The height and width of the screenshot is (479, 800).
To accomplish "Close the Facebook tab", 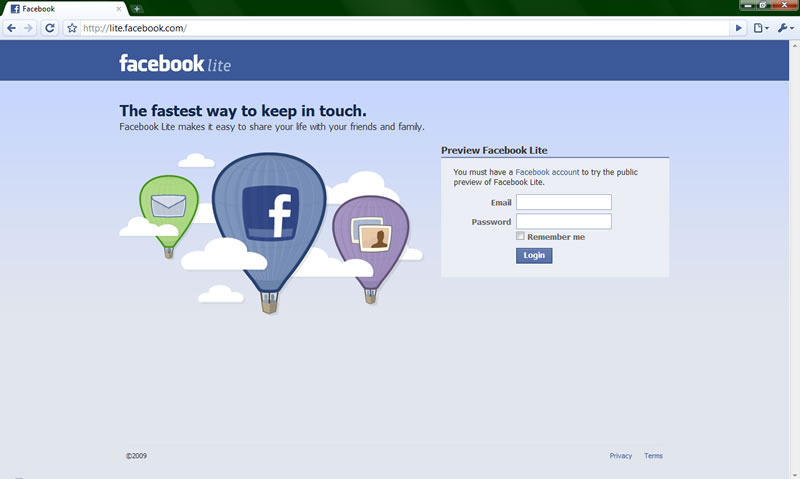I will point(118,9).
